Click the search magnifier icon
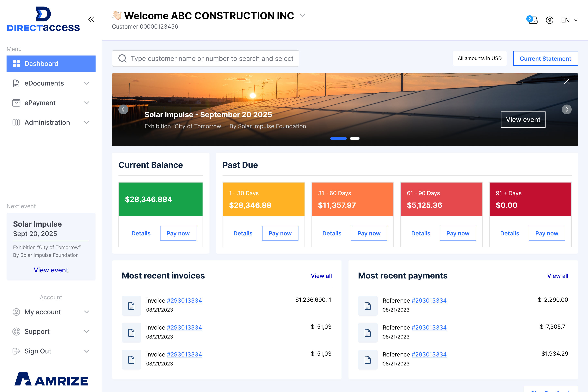 tap(122, 59)
